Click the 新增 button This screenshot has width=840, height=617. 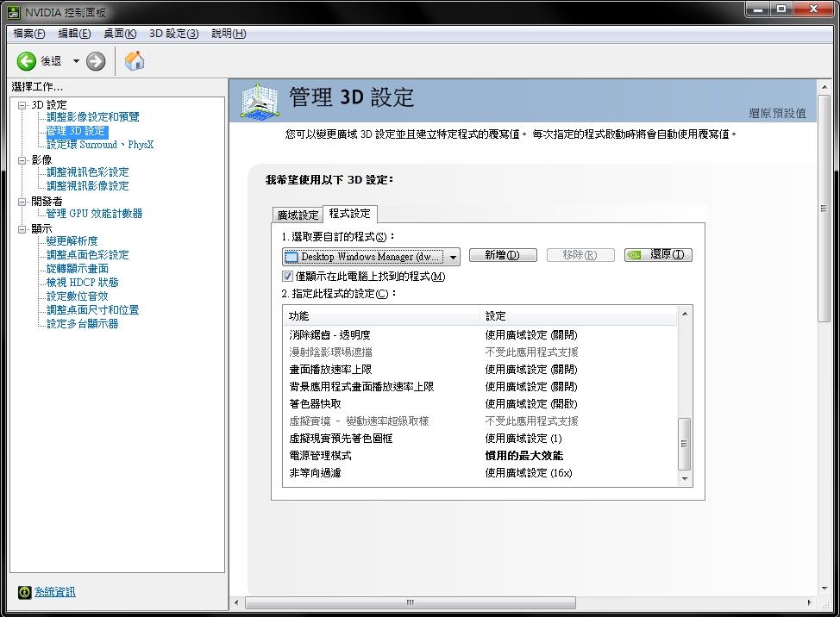[502, 255]
